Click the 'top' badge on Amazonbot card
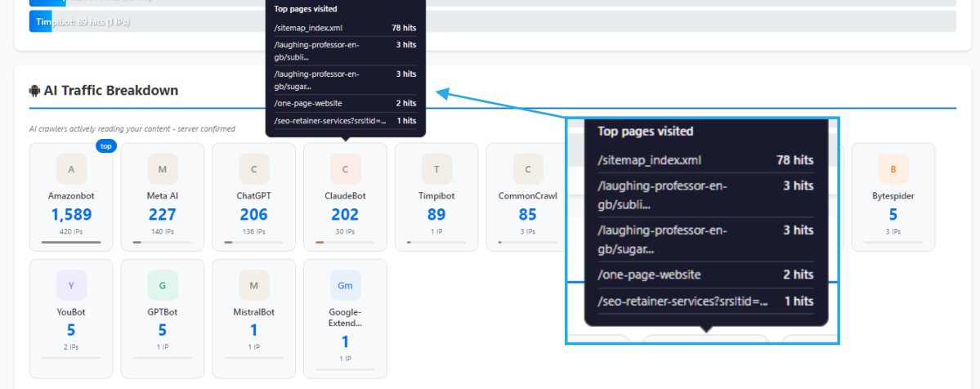The width and height of the screenshot is (980, 389). 106,146
